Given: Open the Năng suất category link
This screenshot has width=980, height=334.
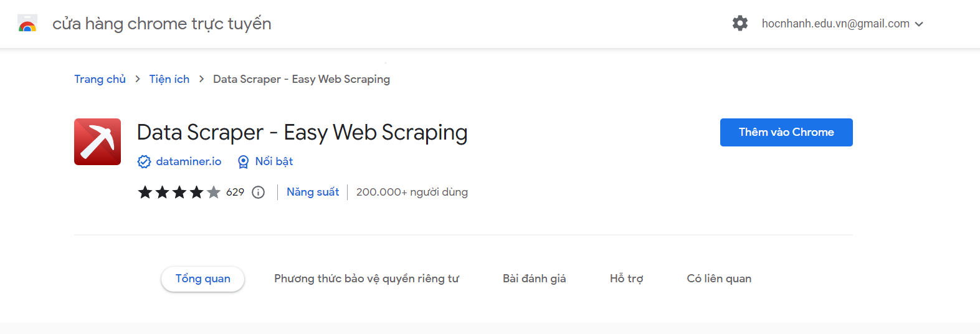Looking at the screenshot, I should [x=313, y=192].
